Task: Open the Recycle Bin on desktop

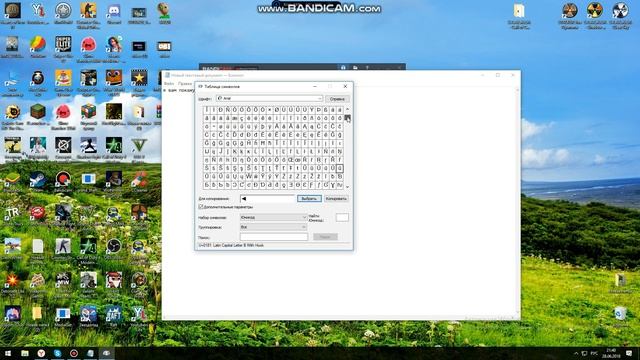Action: [620, 314]
